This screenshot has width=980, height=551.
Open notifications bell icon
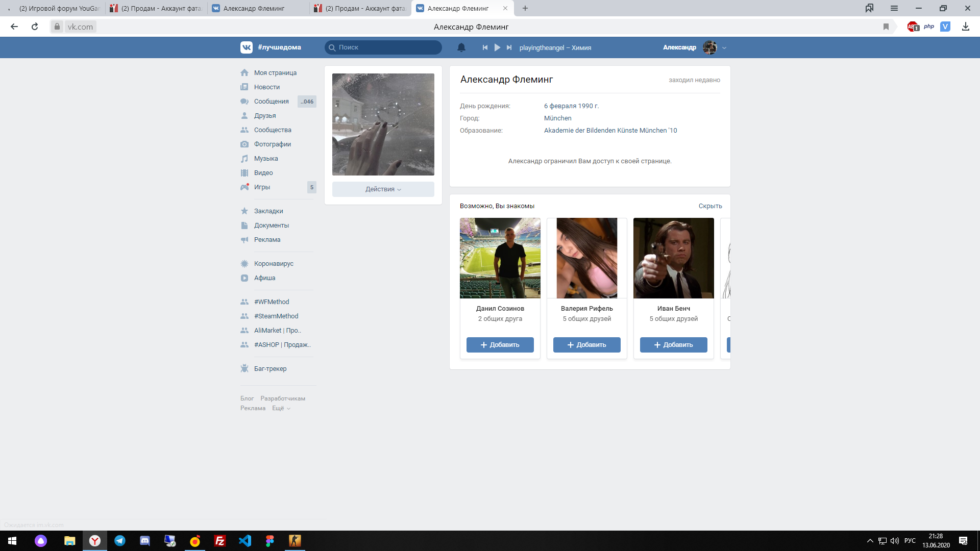(461, 47)
